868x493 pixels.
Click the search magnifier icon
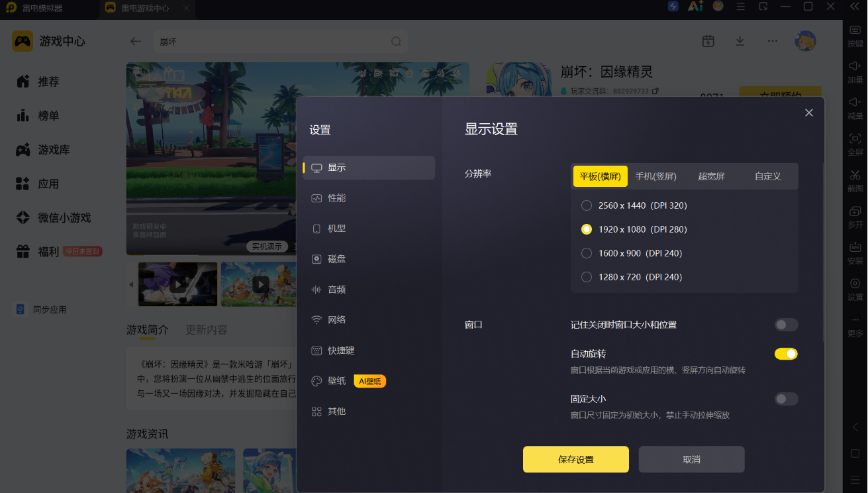point(396,41)
